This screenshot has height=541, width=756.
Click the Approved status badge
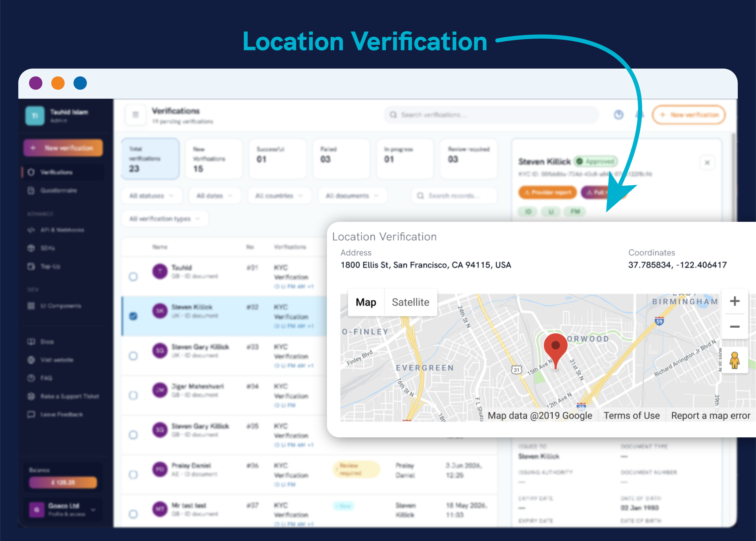[596, 162]
